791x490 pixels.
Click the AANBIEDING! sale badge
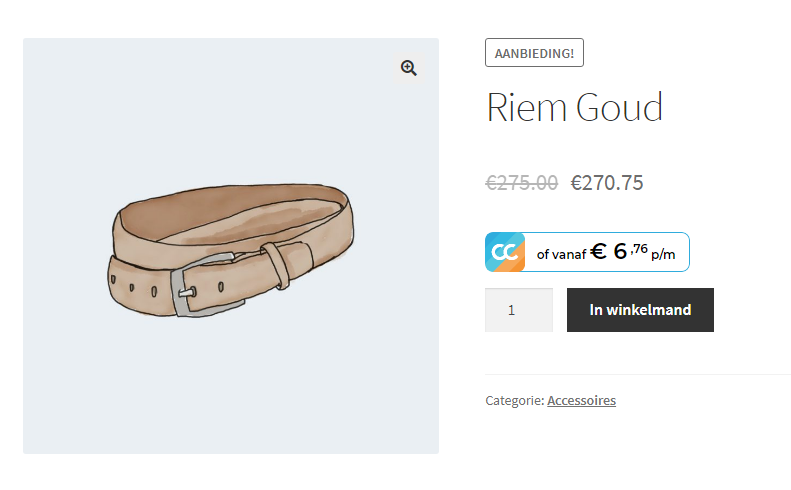click(534, 53)
